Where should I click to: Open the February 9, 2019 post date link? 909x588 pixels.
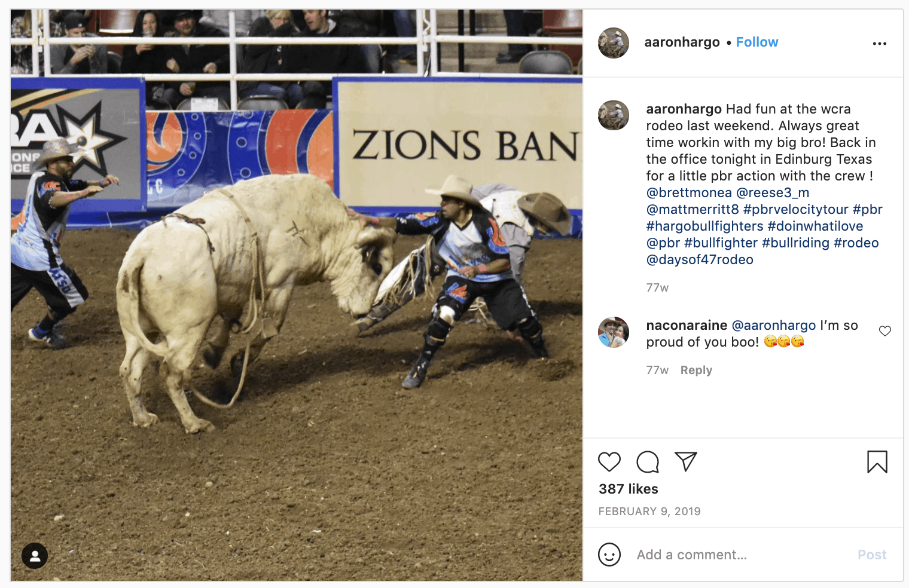[x=649, y=512]
